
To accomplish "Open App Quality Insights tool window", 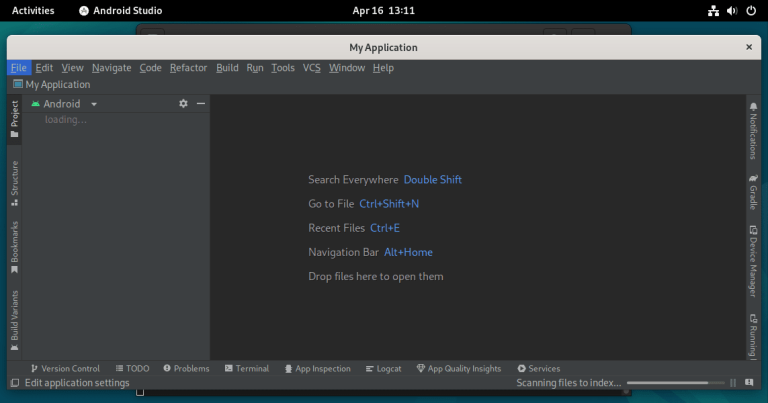I will point(459,368).
